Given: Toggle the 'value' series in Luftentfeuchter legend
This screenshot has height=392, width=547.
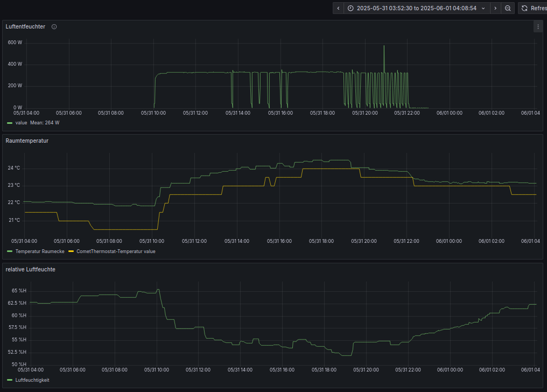Looking at the screenshot, I should pos(21,123).
